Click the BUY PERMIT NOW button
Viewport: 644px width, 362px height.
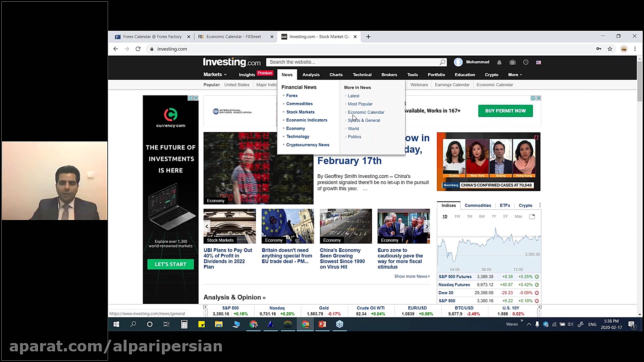pos(505,111)
